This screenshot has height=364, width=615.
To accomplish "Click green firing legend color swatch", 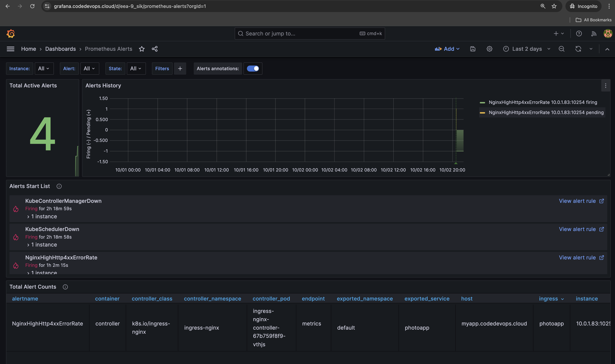I will pos(482,103).
